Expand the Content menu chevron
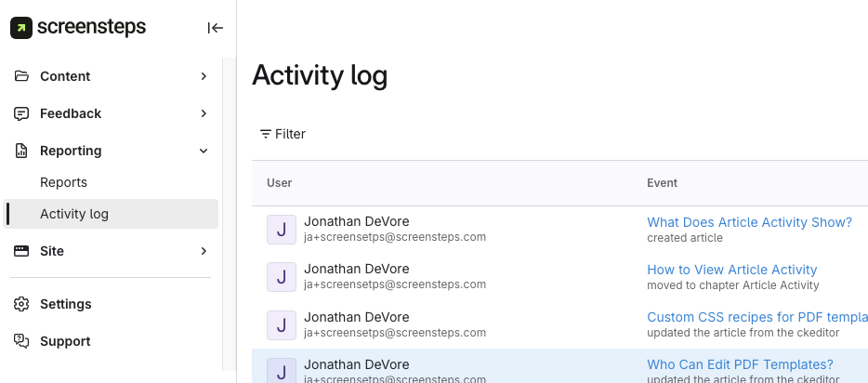This screenshot has width=868, height=383. pyautogui.click(x=204, y=76)
